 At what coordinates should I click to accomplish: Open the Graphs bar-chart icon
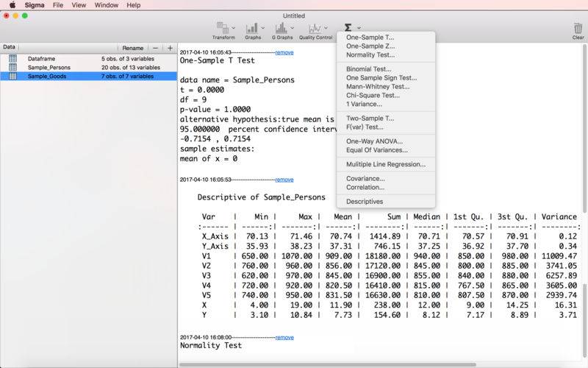251,28
